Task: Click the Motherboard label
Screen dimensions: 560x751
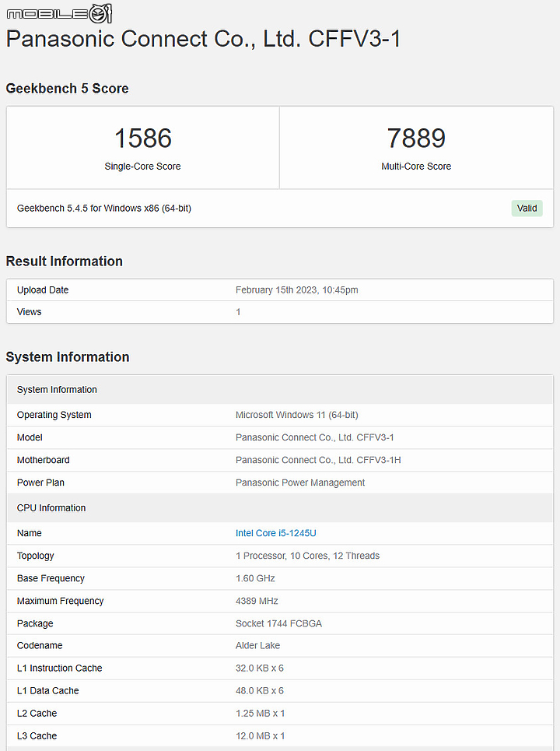Action: pos(43,460)
